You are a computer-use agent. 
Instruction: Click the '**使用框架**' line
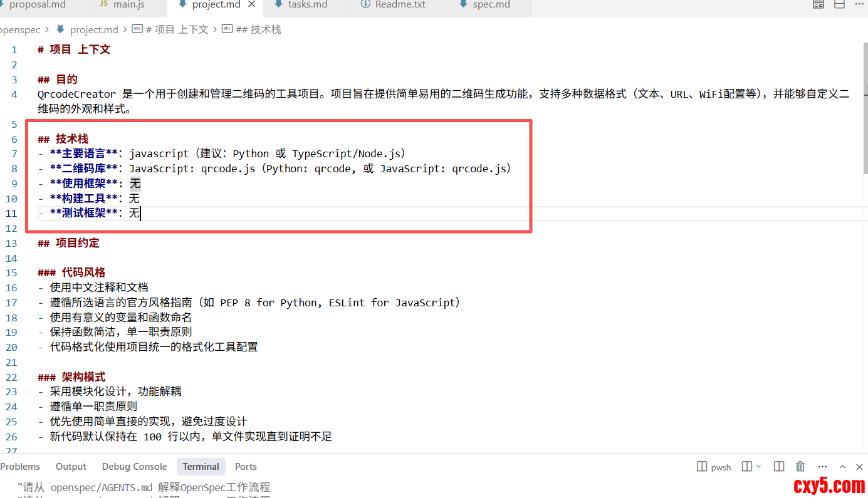[x=89, y=184]
